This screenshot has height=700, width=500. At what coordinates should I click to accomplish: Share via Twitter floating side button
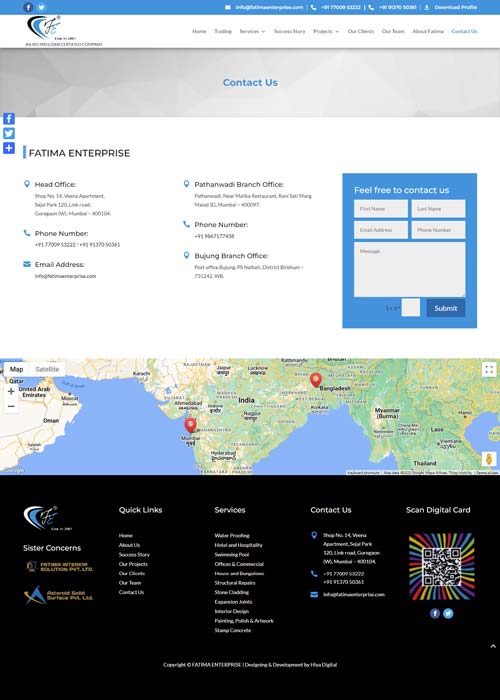9,133
